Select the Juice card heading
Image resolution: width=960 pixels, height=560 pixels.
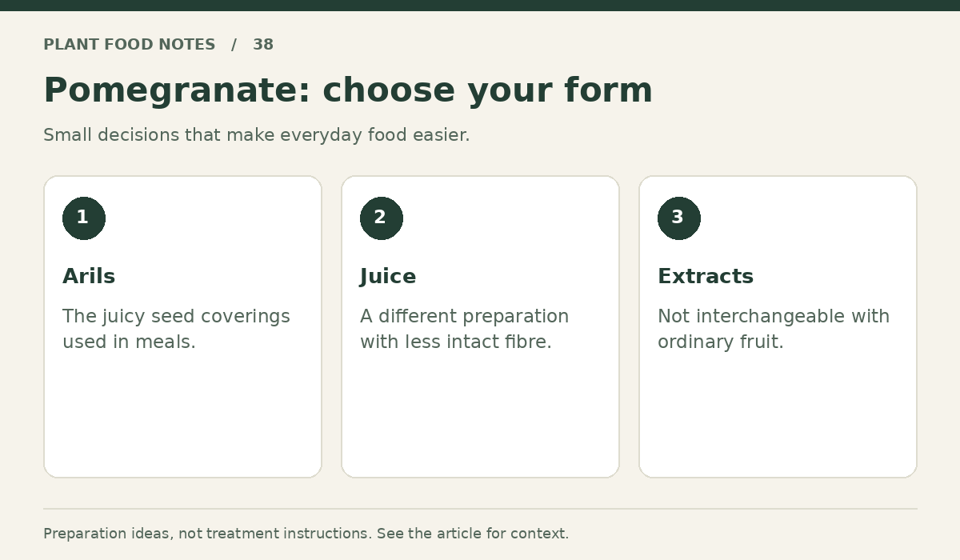[388, 277]
